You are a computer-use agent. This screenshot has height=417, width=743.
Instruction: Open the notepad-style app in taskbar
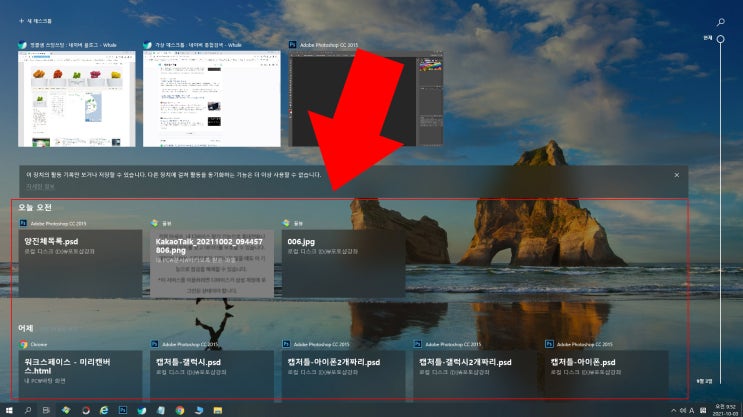(x=161, y=410)
